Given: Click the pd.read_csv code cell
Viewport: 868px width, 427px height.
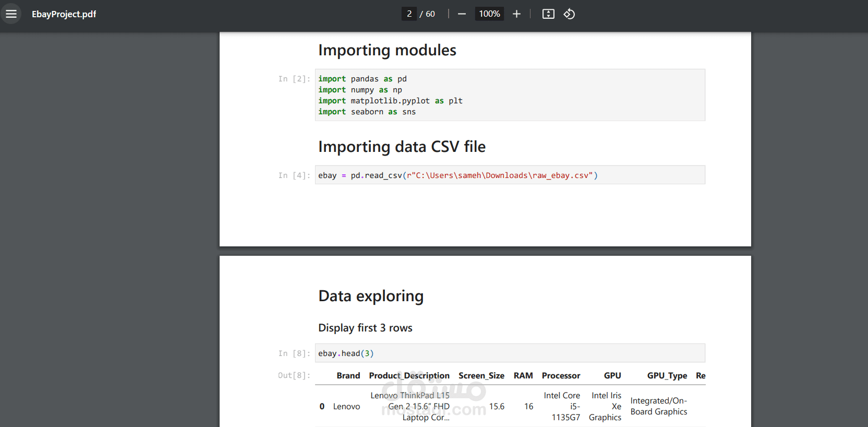Looking at the screenshot, I should coord(457,175).
